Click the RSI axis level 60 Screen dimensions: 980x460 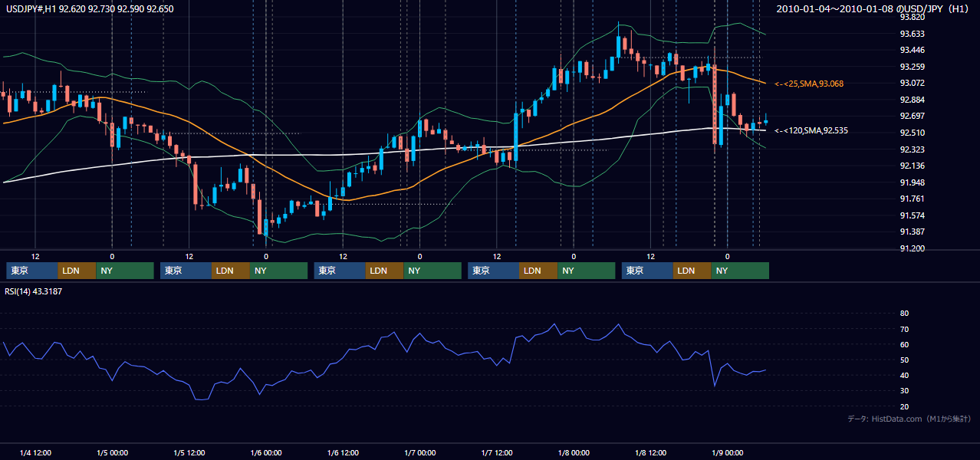coord(904,344)
